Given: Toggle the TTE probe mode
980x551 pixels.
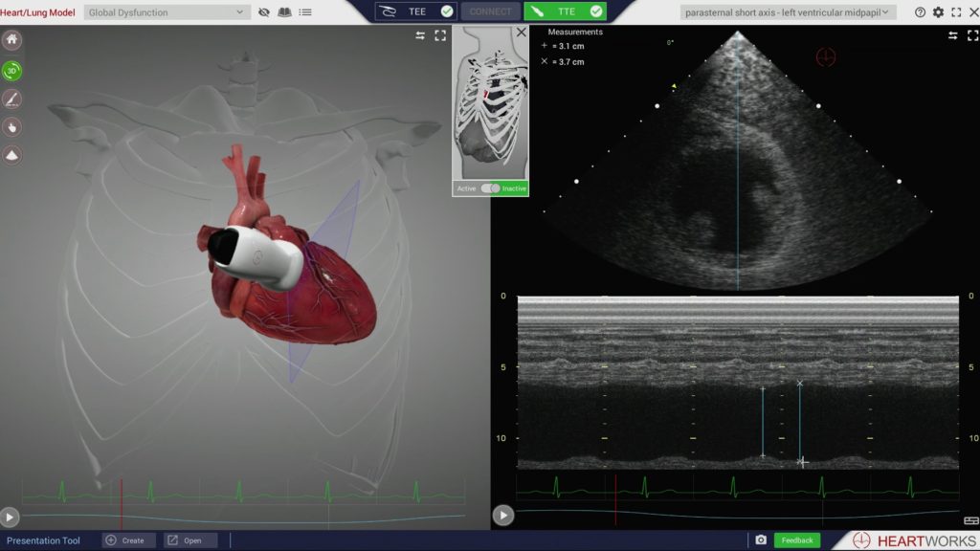Looking at the screenshot, I should (x=565, y=11).
